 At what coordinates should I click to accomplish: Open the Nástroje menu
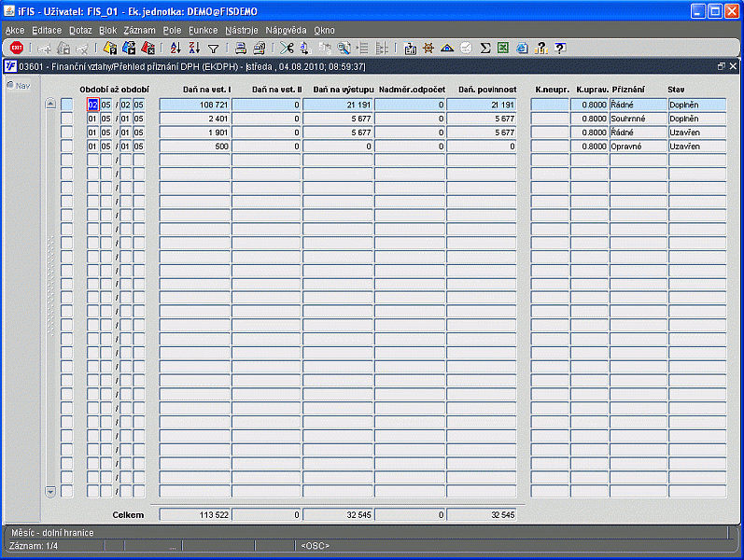[242, 31]
